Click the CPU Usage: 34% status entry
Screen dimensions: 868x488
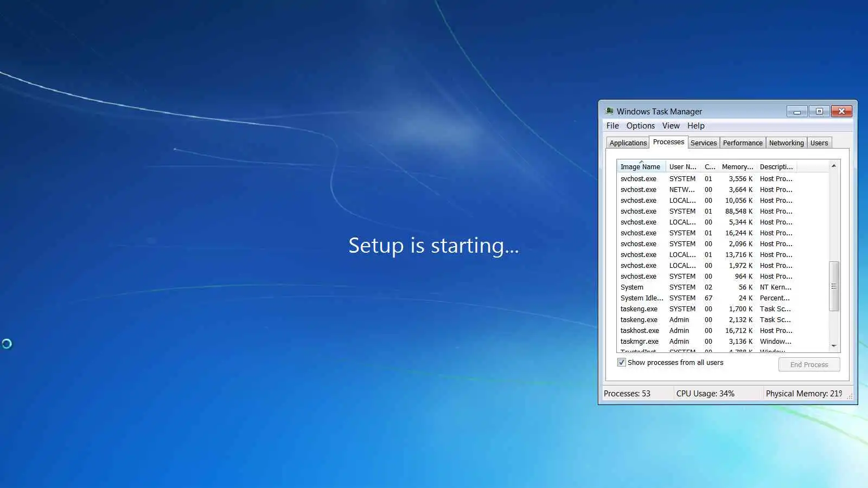pyautogui.click(x=705, y=394)
